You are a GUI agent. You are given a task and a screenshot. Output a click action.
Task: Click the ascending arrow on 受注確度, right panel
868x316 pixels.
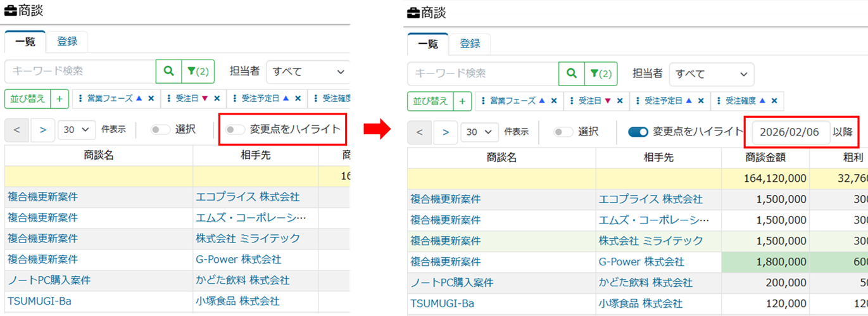tap(762, 100)
